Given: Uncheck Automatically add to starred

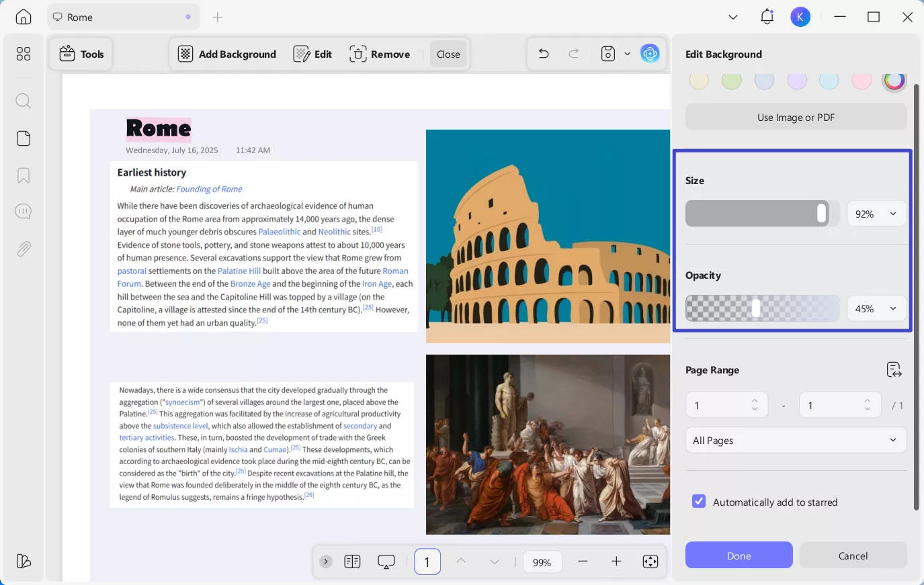Looking at the screenshot, I should click(x=699, y=502).
